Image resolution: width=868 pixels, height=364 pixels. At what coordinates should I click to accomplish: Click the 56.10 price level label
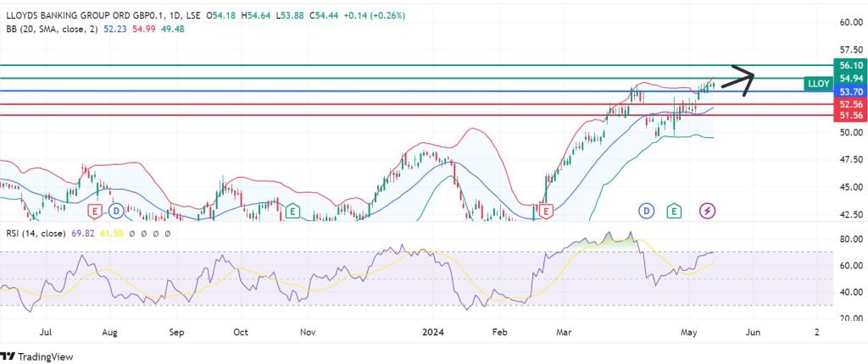pos(850,65)
